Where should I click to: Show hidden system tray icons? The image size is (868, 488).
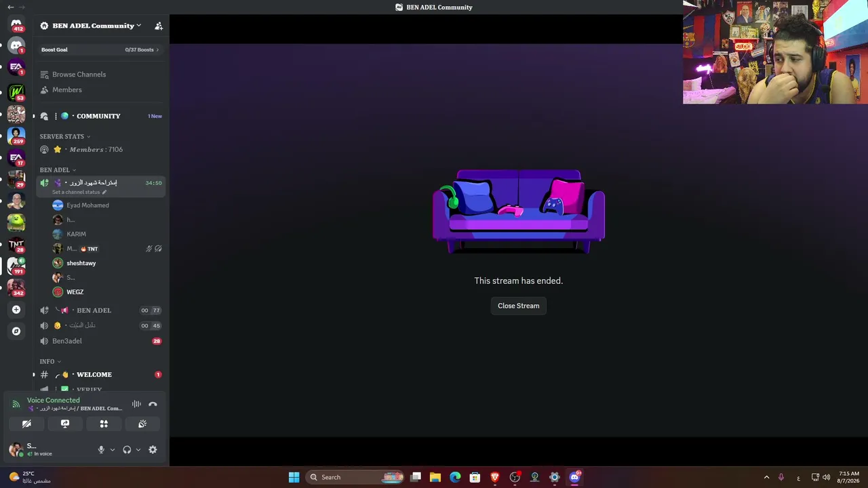[766, 477]
